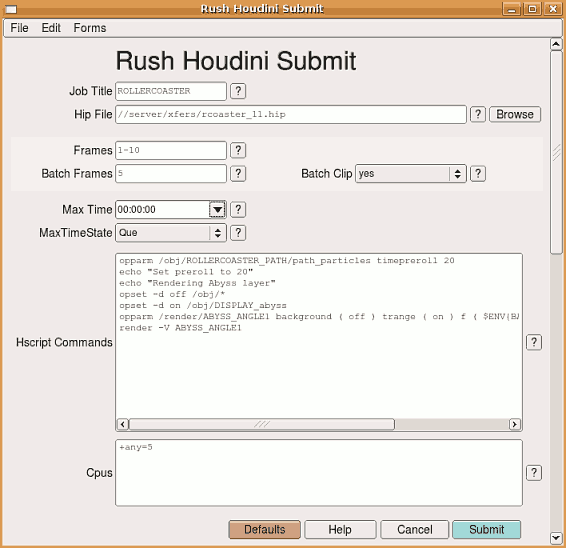Viewport: 566px width, 548px height.
Task: Open help for Hip File field
Action: coord(478,114)
